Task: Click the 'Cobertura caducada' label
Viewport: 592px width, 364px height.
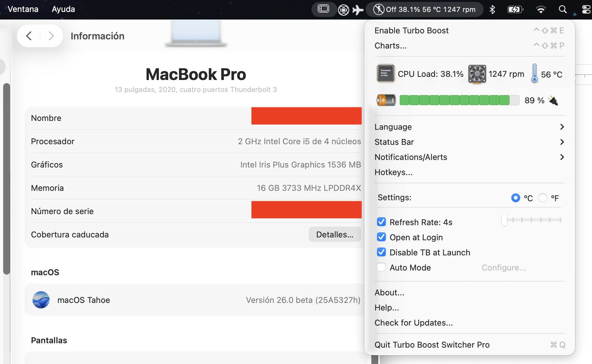Action: [x=70, y=235]
